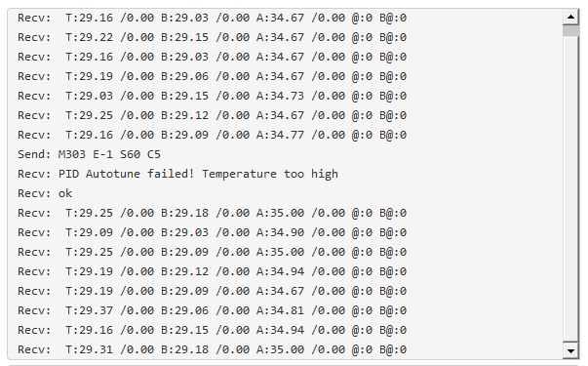Click the last log line, T:29.31
The width and height of the screenshot is (588, 366).
coord(212,349)
